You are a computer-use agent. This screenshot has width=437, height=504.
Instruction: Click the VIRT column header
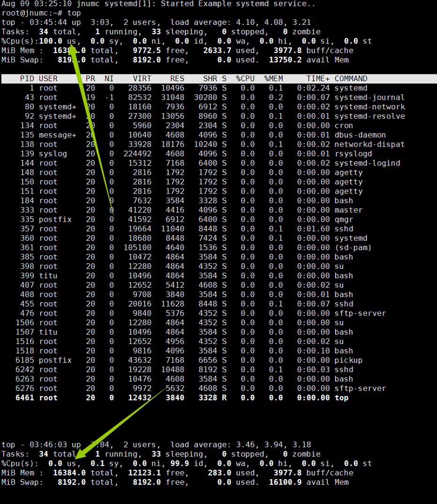coord(142,79)
